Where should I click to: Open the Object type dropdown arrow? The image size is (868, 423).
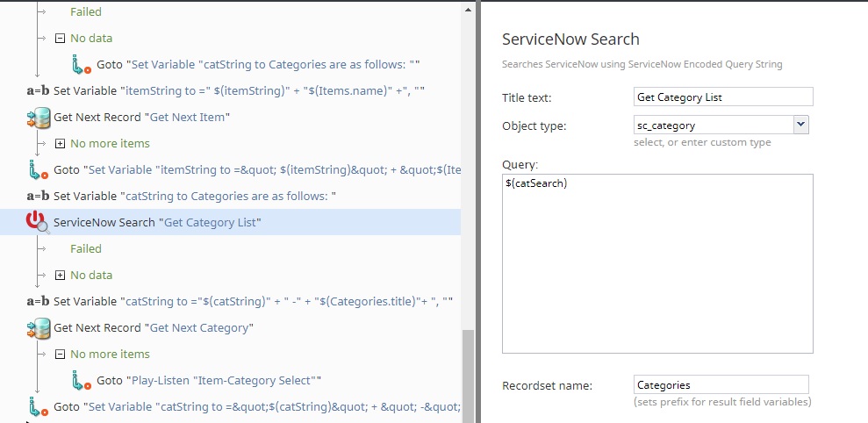(801, 125)
